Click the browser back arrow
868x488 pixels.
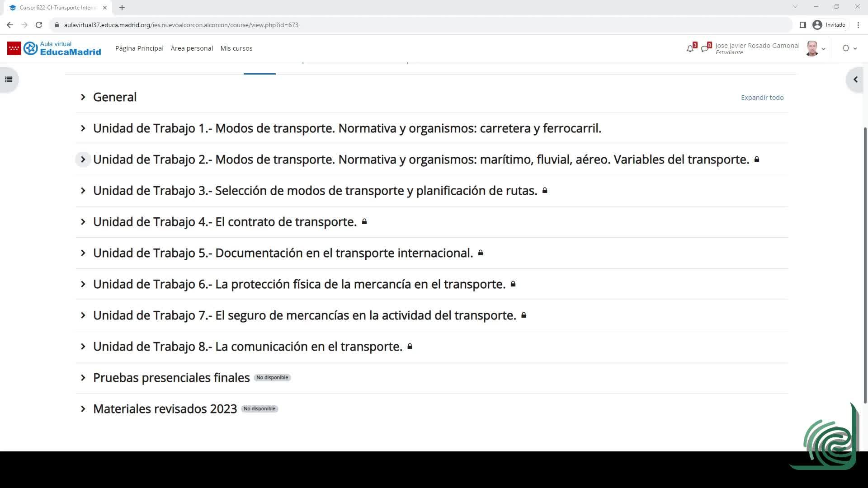point(10,25)
